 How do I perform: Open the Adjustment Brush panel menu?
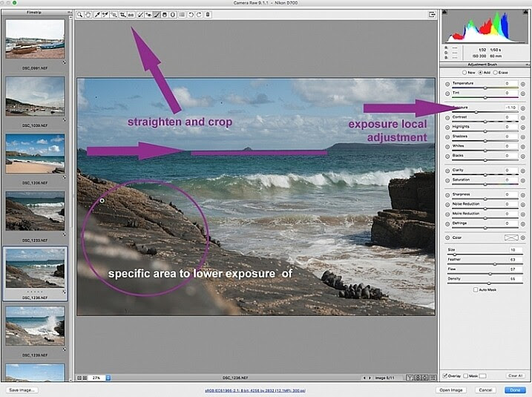click(528, 65)
